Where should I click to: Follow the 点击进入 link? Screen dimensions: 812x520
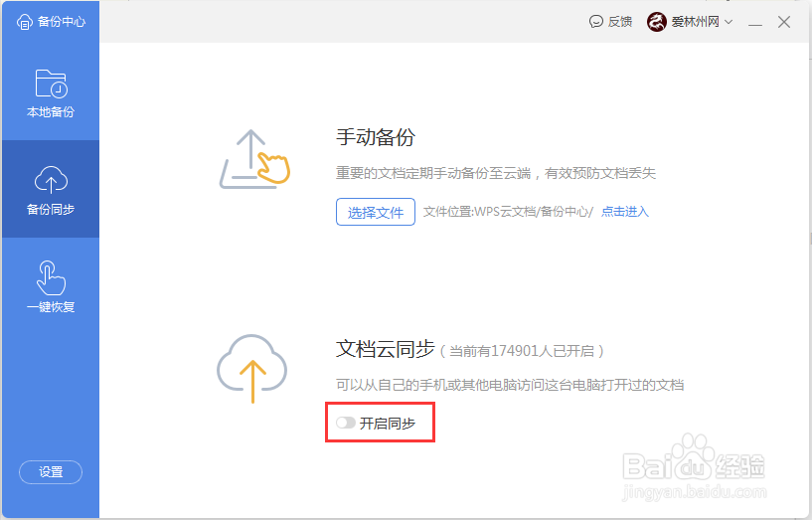[x=624, y=212]
